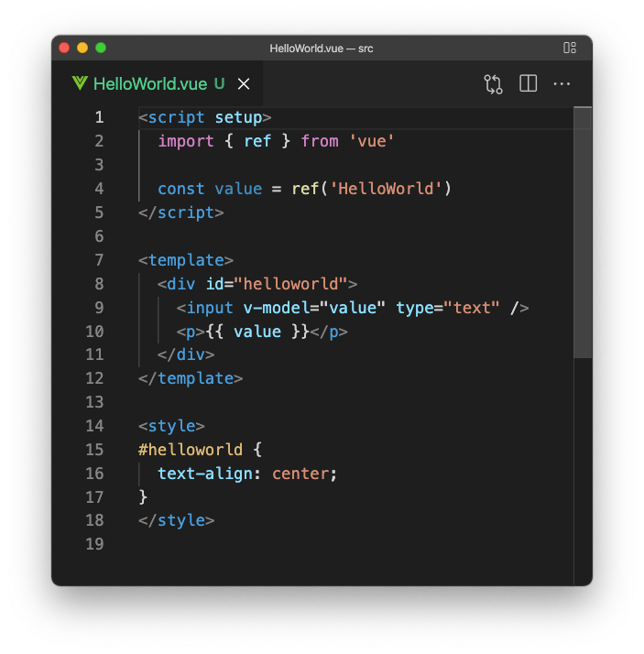644x654 pixels.
Task: Click the vertical scrollbar thumb
Action: click(x=583, y=233)
